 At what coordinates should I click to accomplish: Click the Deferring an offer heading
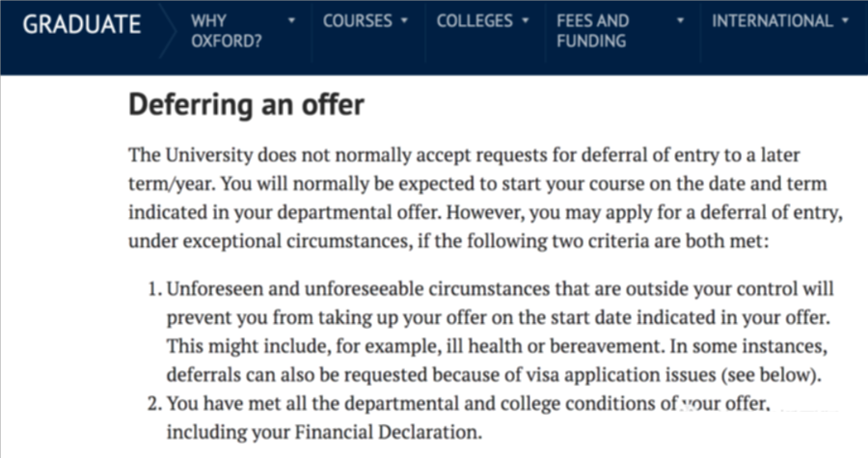(x=246, y=104)
